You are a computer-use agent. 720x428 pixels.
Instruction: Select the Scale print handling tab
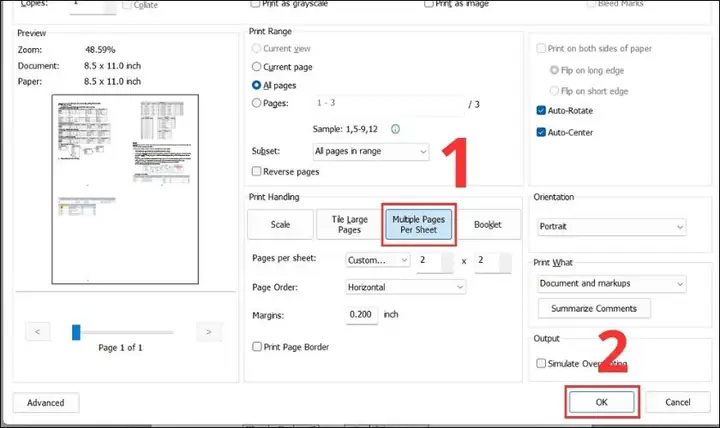coord(280,225)
